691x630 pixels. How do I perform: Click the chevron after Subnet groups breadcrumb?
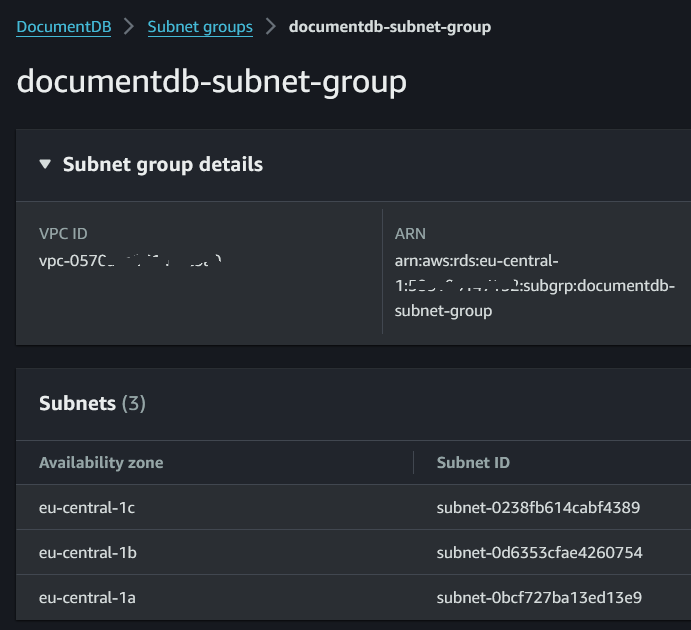coord(271,26)
